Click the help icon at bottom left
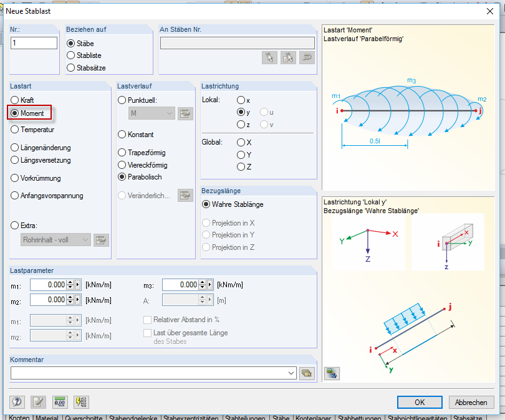 coord(17,402)
